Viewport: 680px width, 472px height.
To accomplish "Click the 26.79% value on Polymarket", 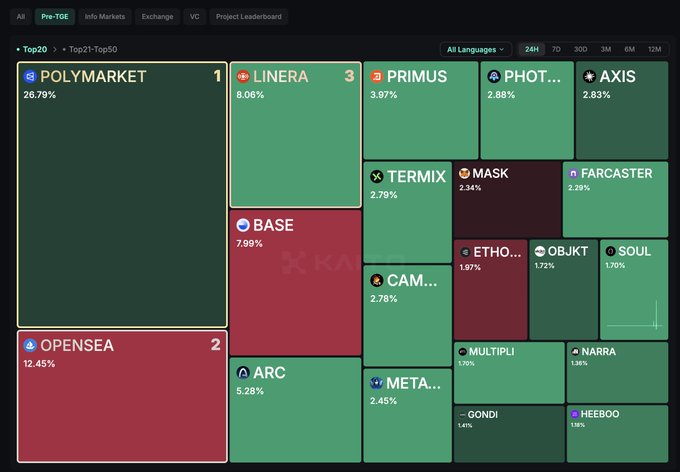I will (x=39, y=95).
